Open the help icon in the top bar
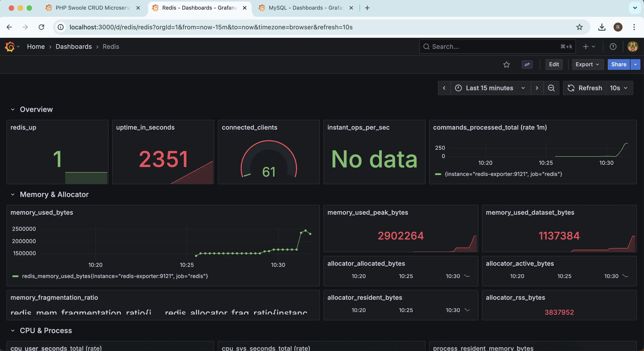The image size is (644, 351). 613,47
